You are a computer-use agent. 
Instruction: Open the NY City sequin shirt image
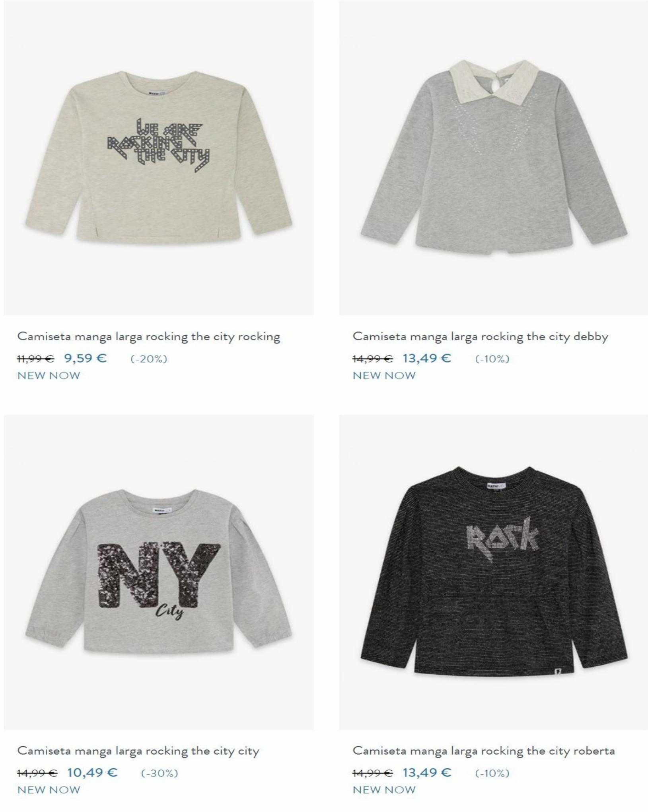[159, 572]
